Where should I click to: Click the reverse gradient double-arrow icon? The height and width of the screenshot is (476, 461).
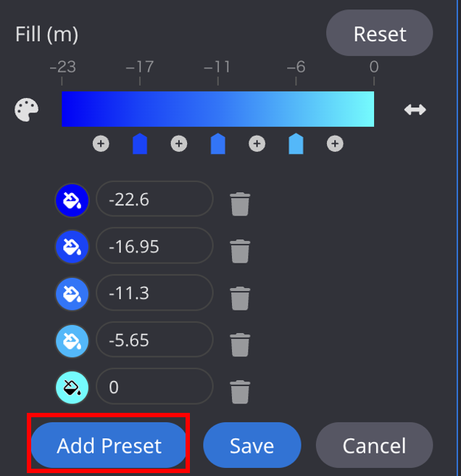pyautogui.click(x=415, y=110)
